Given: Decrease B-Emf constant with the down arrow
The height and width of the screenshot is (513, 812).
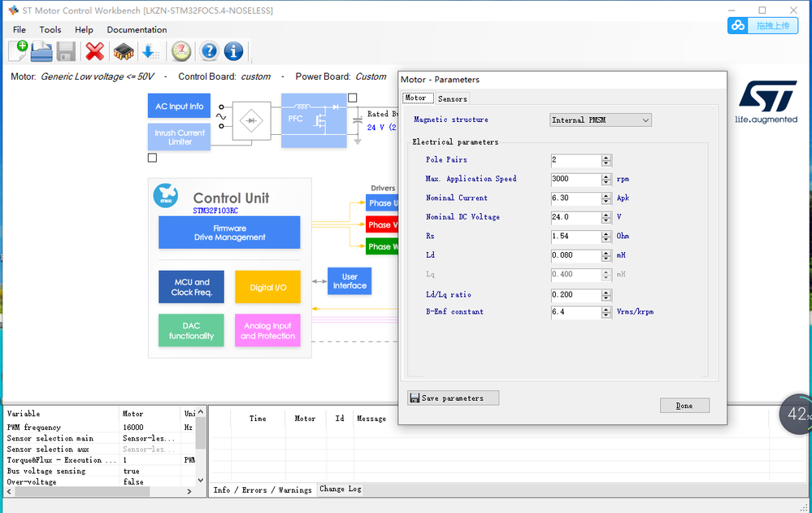Looking at the screenshot, I should pos(606,315).
